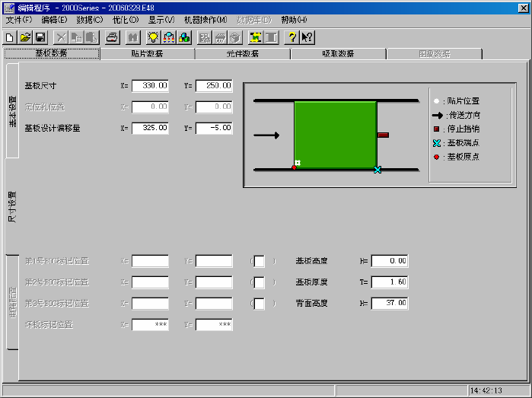The height and width of the screenshot is (398, 532).
Task: Click the nozzle distribution toolbar icon
Action: [169, 37]
